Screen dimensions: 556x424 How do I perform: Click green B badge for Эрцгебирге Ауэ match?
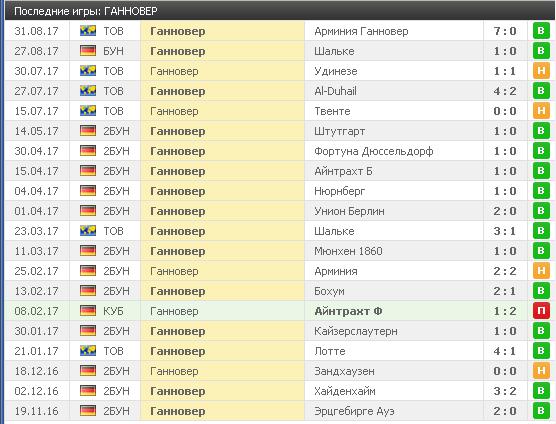tap(541, 411)
